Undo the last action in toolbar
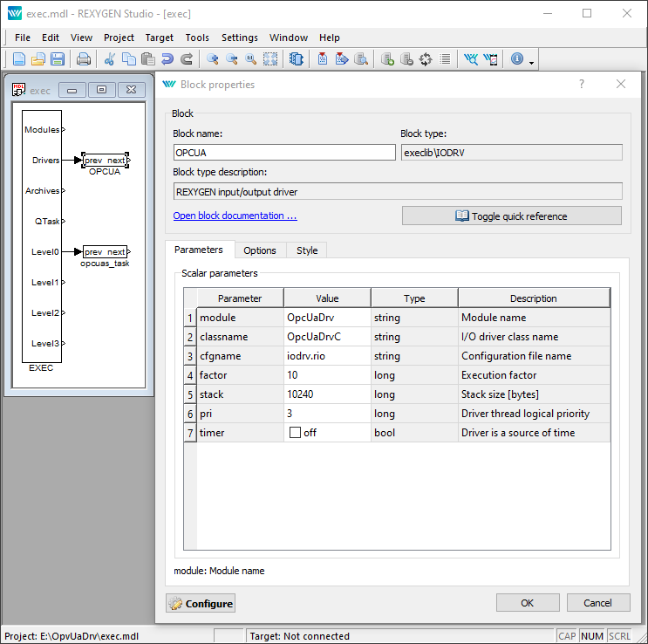Screen dimensions: 648x644 click(x=167, y=59)
